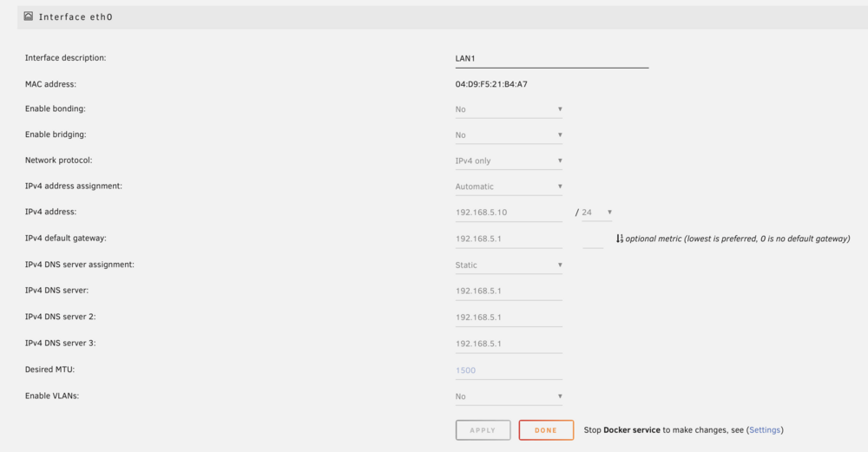Open the /24 subnet mask dropdown
Viewport: 868px width, 452px height.
pos(597,213)
